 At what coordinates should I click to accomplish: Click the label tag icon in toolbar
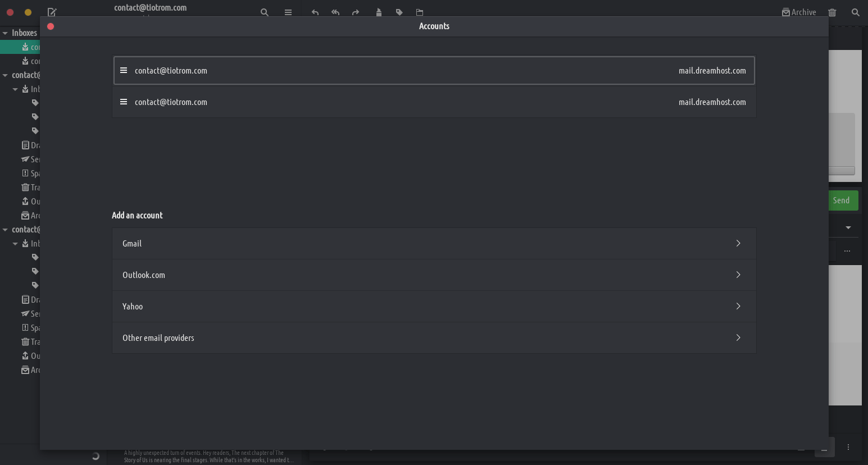click(x=399, y=12)
